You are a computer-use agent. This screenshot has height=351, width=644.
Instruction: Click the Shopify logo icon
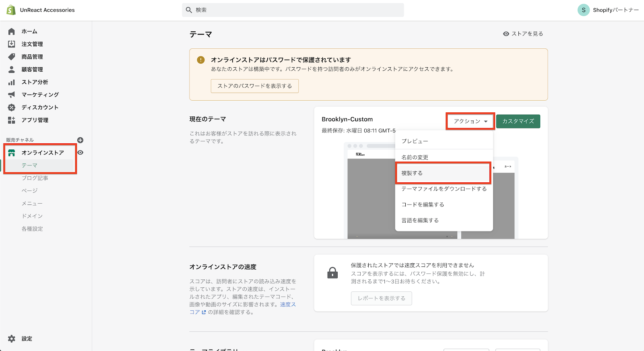[11, 10]
